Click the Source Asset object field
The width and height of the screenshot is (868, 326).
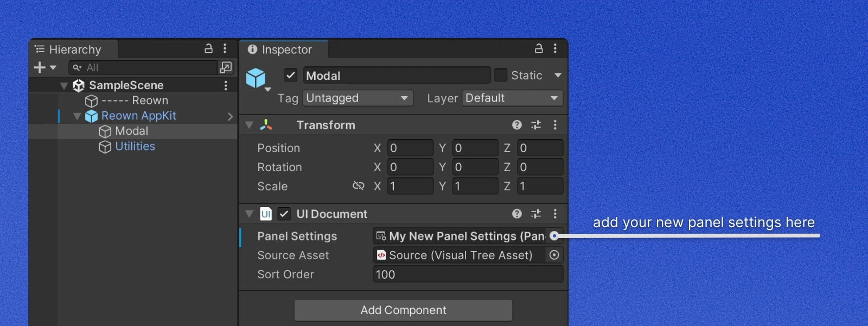coord(468,255)
